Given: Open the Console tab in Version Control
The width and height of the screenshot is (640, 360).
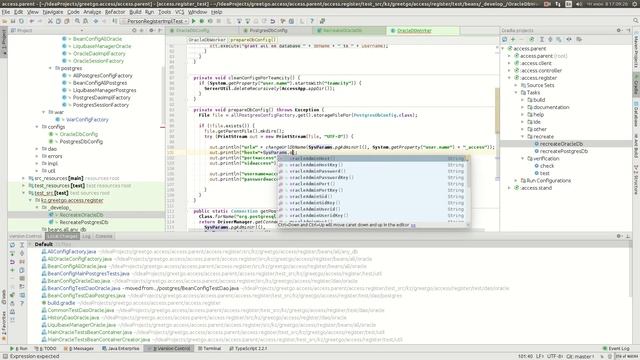Looking at the screenshot, I should point(104,236).
